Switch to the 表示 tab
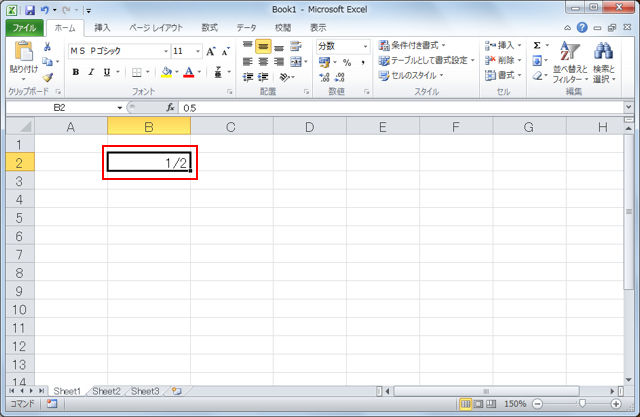The width and height of the screenshot is (640, 417). pos(318,28)
